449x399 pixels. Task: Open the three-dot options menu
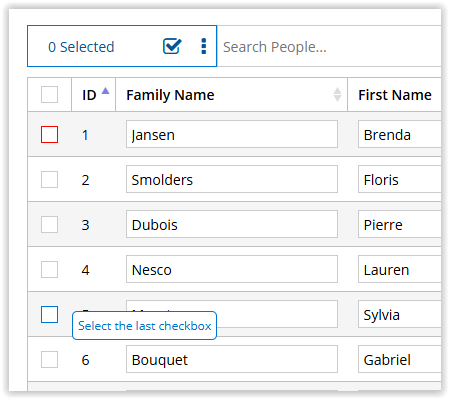[204, 46]
